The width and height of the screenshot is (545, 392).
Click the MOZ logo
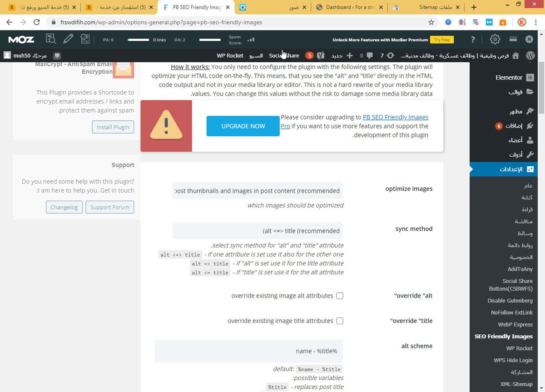(21, 40)
